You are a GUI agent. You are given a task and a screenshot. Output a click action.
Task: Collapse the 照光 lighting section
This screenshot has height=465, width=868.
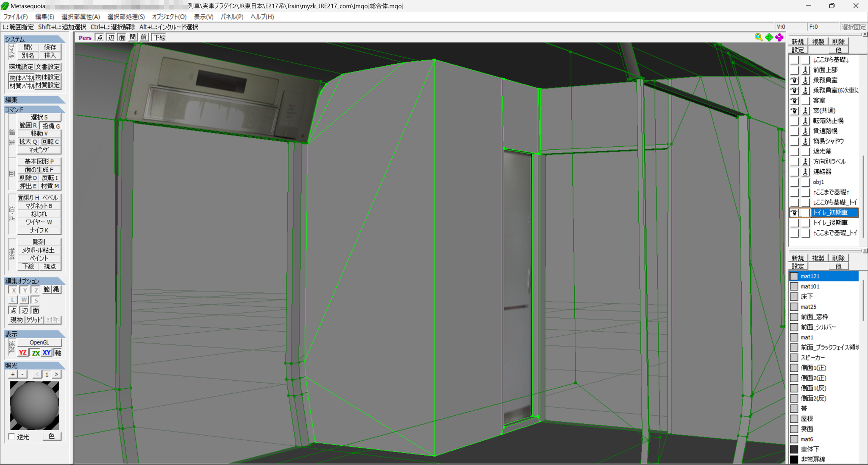(34, 365)
